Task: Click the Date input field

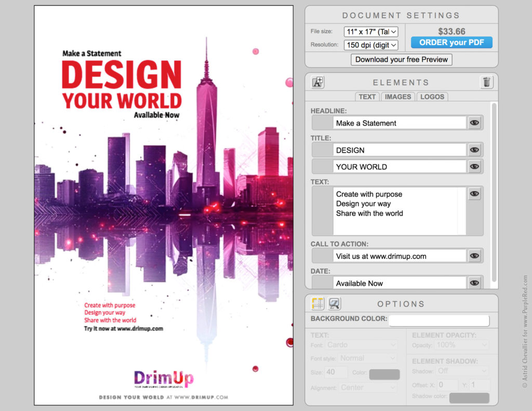Action: click(400, 283)
